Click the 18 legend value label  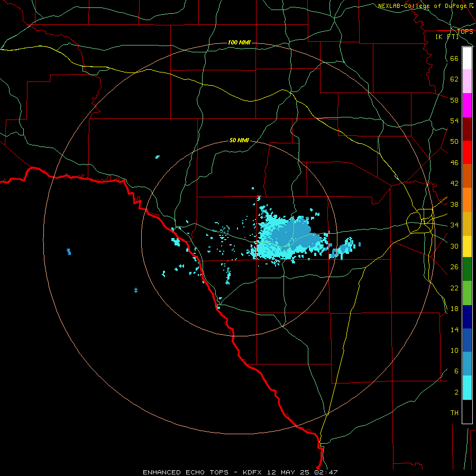[x=454, y=309]
